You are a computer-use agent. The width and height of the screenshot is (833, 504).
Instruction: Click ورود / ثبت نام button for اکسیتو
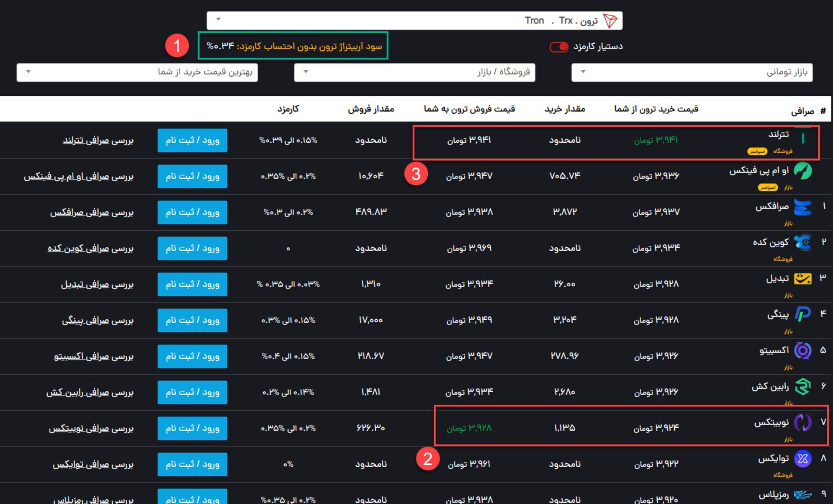coord(192,356)
